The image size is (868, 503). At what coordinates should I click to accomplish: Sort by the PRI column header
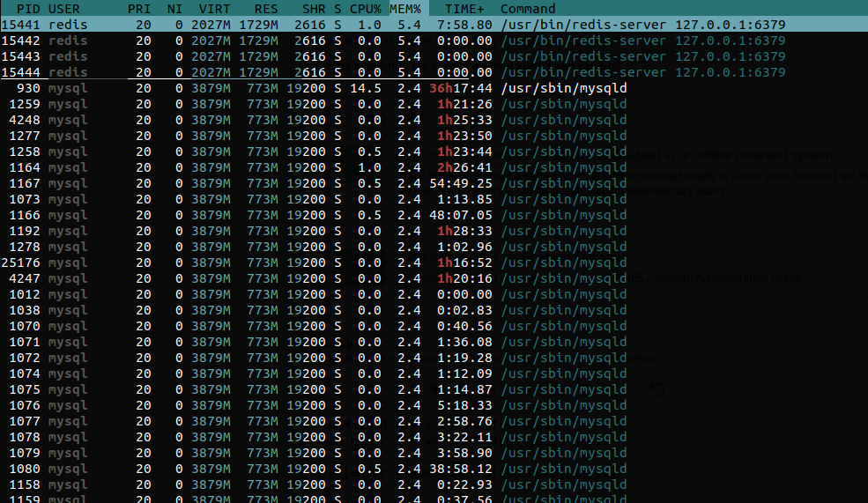pyautogui.click(x=139, y=9)
